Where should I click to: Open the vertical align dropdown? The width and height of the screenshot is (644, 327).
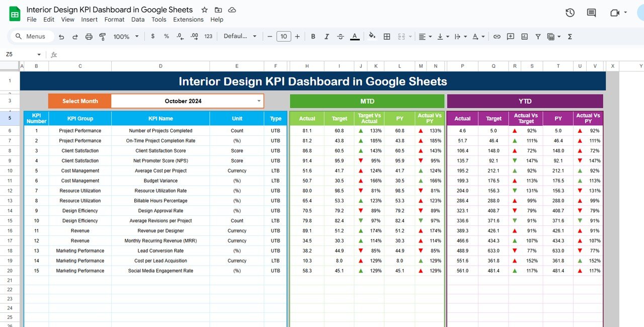(x=443, y=37)
